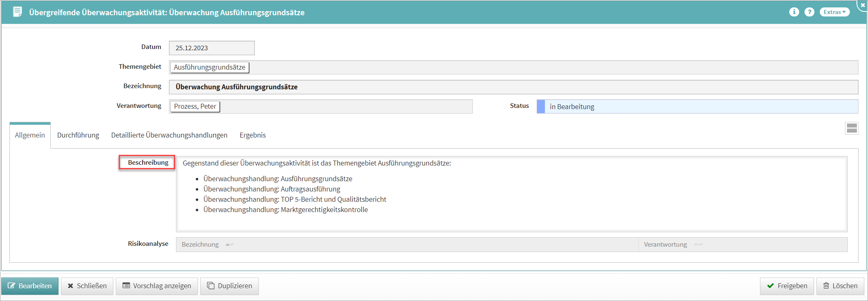Switch to the Durchführung tab
Screen dimensions: 868x301
pyautogui.click(x=78, y=135)
